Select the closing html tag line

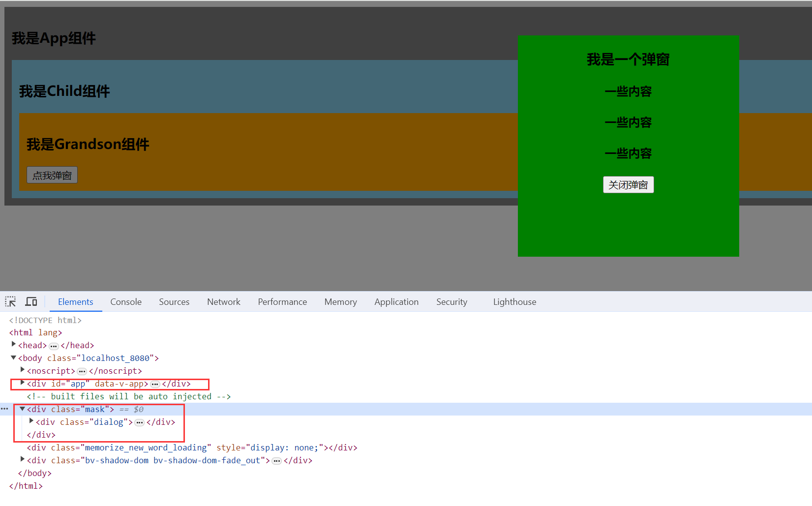coord(26,486)
